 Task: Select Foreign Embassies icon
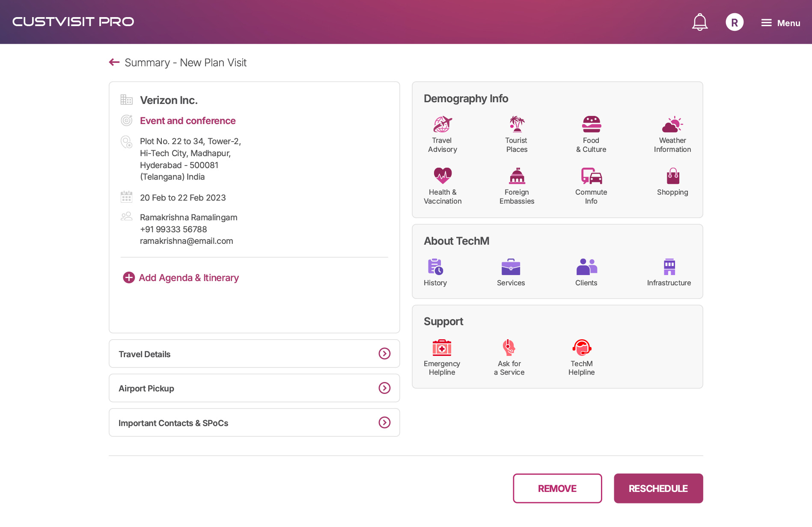pos(517,176)
